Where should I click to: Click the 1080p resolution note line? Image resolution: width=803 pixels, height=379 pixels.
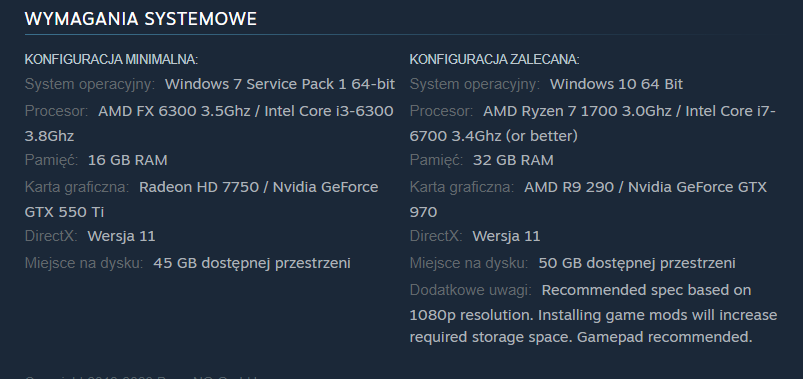pyautogui.click(x=594, y=314)
